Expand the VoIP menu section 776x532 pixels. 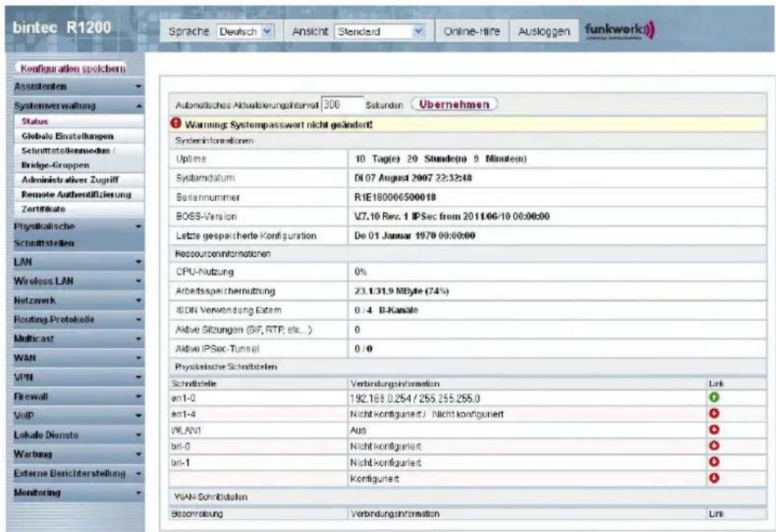click(x=77, y=416)
